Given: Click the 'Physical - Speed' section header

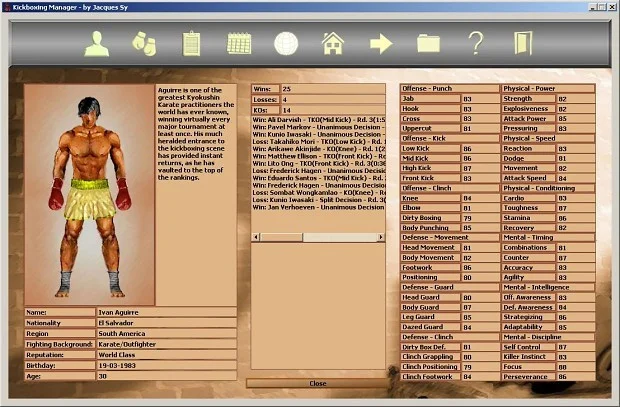Looking at the screenshot, I should [548, 138].
